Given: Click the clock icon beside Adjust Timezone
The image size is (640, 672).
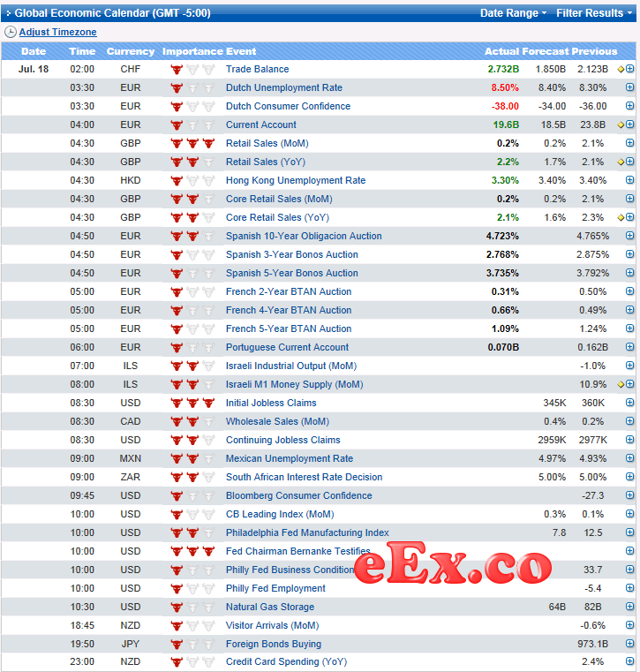Looking at the screenshot, I should pos(11,32).
